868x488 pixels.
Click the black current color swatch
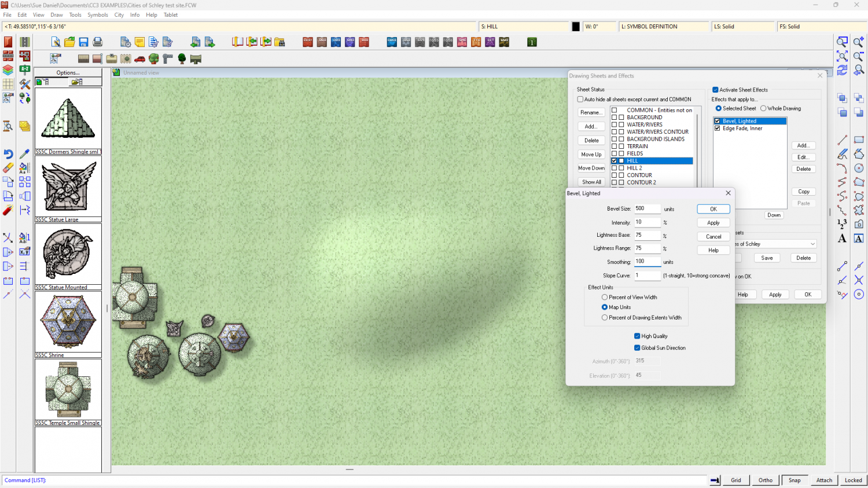point(576,27)
